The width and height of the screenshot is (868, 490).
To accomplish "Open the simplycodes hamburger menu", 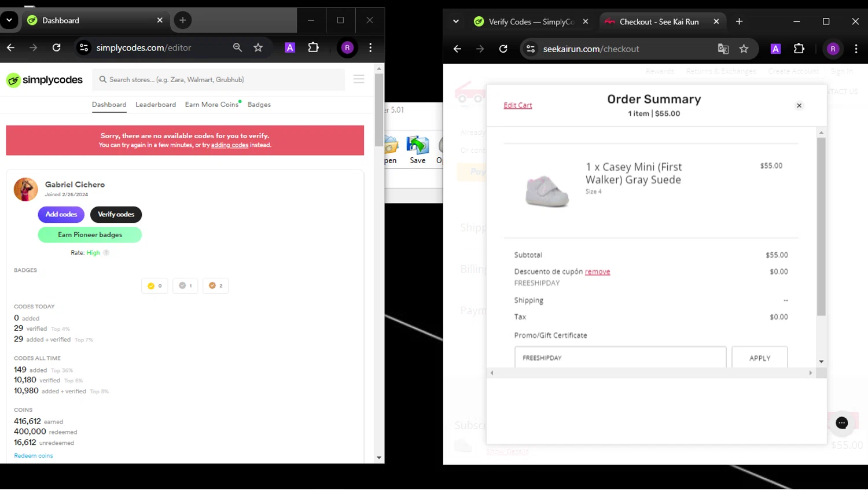I will coord(359,79).
